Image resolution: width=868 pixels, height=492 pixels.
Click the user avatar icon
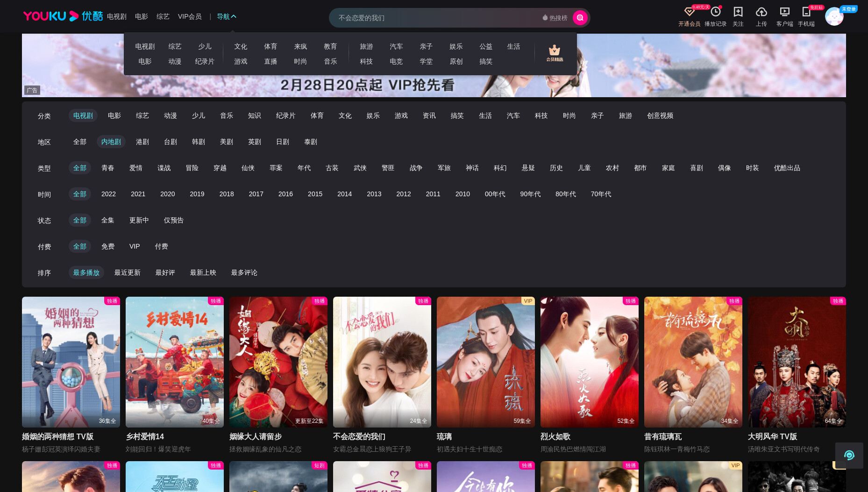click(834, 17)
